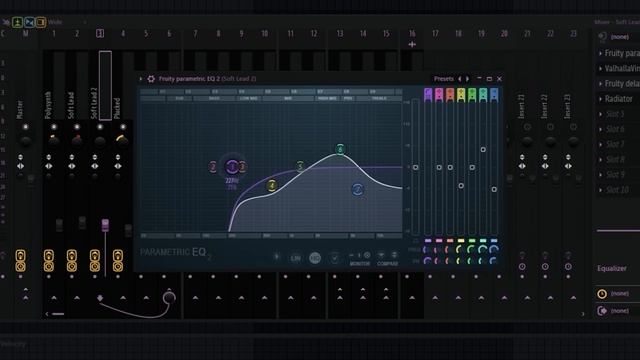Click the purple band 1 frequency knob
The image size is (640, 360).
pyautogui.click(x=427, y=249)
